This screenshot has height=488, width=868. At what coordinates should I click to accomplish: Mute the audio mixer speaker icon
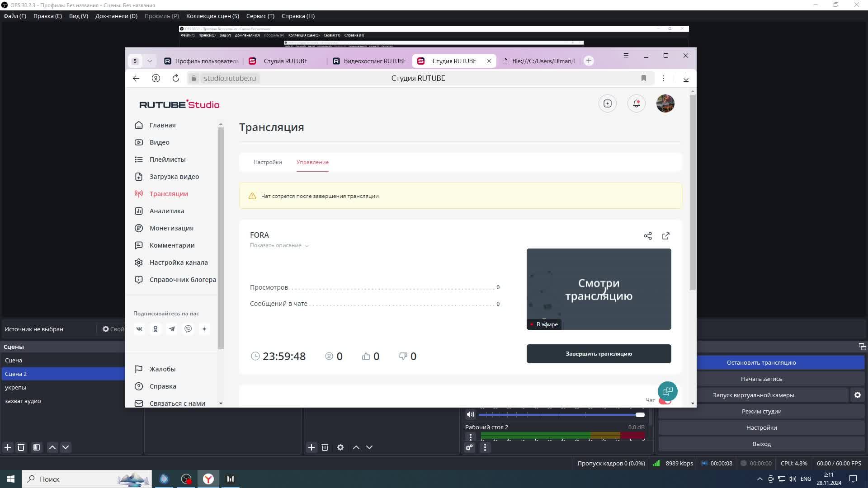point(471,414)
